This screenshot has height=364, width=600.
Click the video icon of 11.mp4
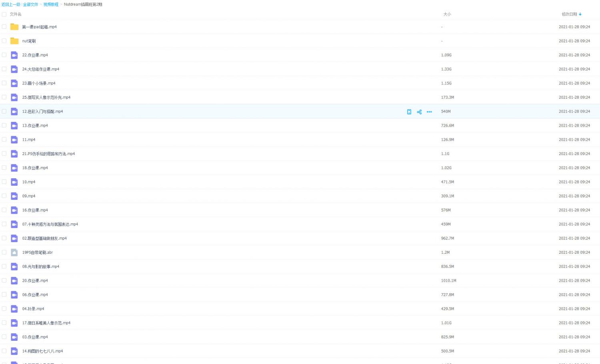[x=14, y=140]
